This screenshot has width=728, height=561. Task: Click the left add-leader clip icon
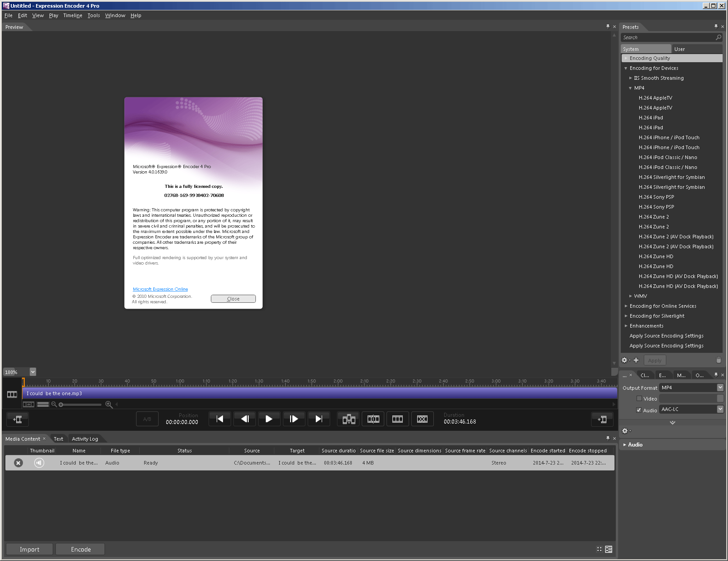click(x=18, y=420)
